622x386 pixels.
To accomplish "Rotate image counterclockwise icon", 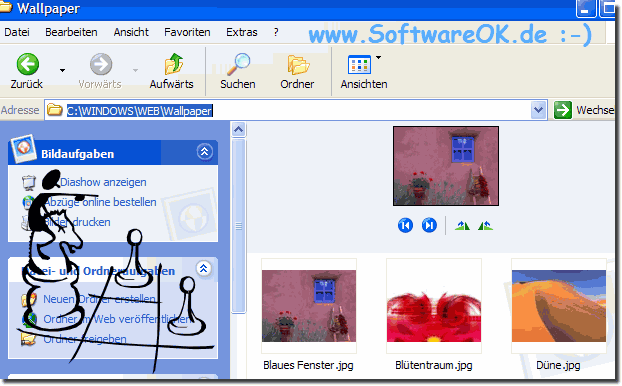I will click(485, 226).
